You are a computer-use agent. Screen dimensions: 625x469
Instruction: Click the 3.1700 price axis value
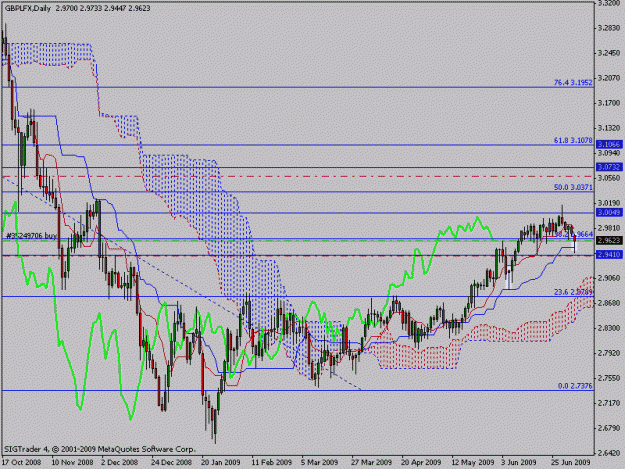point(609,103)
